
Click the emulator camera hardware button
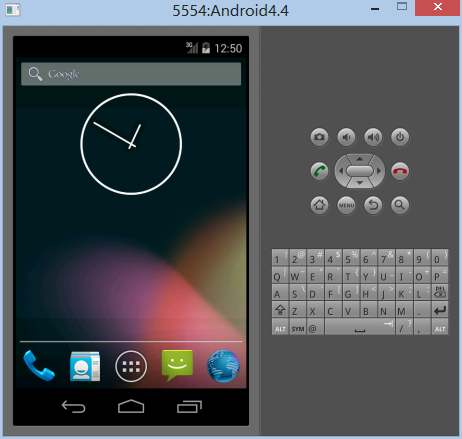click(319, 137)
